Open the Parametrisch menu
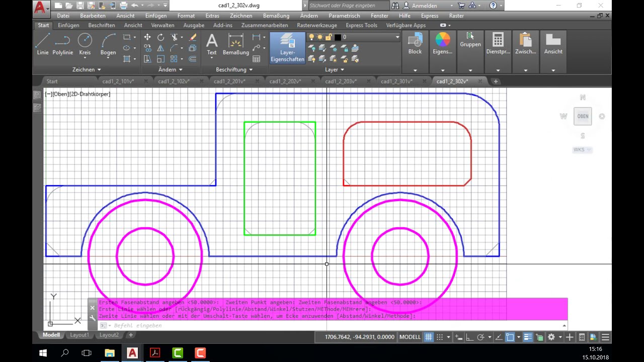The width and height of the screenshot is (644, 362). (344, 16)
